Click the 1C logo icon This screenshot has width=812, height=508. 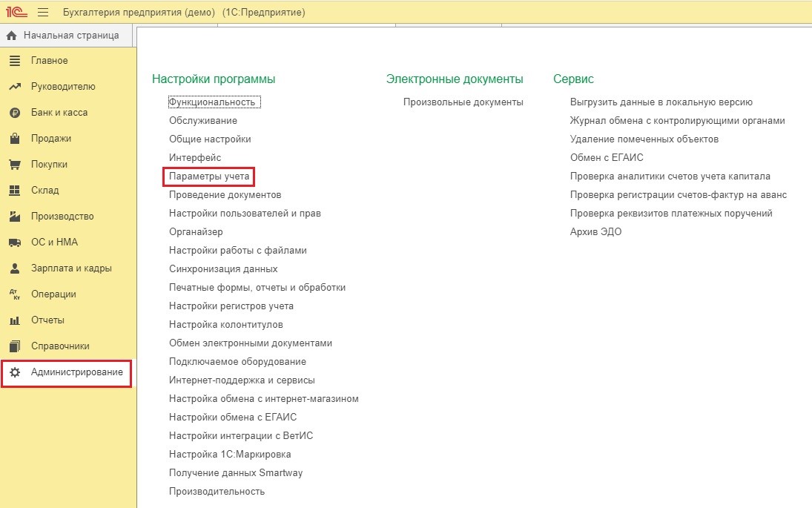(x=16, y=11)
